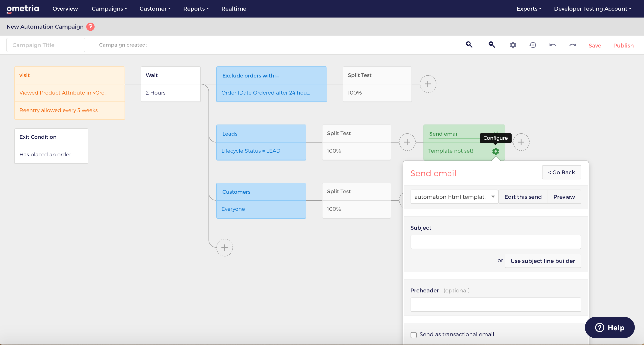
Task: Expand the Reports menu
Action: tap(196, 9)
